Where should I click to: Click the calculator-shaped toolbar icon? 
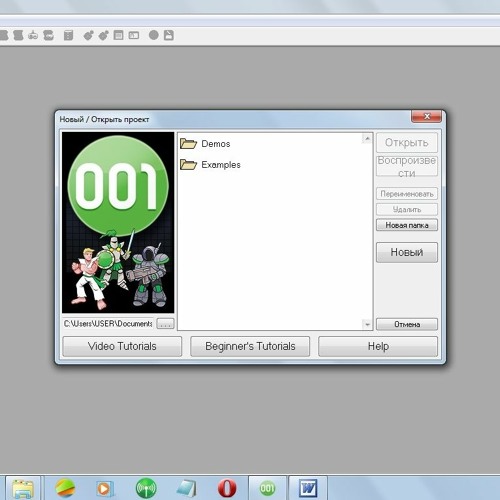68,35
